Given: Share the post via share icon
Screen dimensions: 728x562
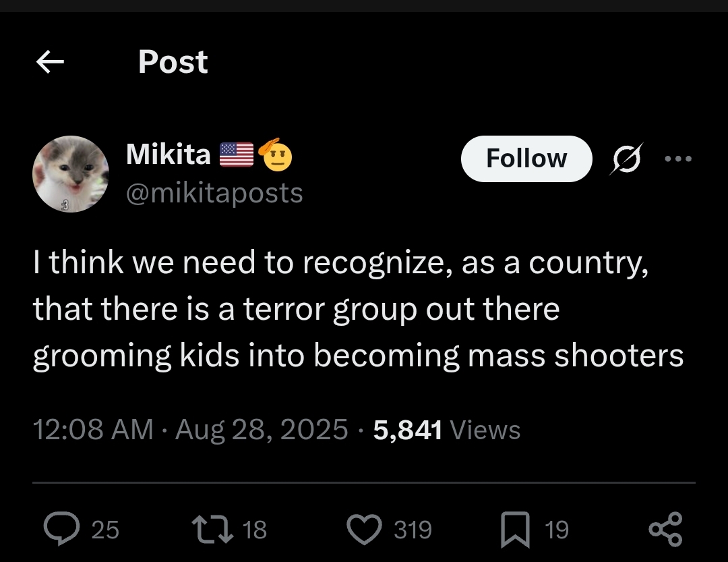Looking at the screenshot, I should (665, 529).
